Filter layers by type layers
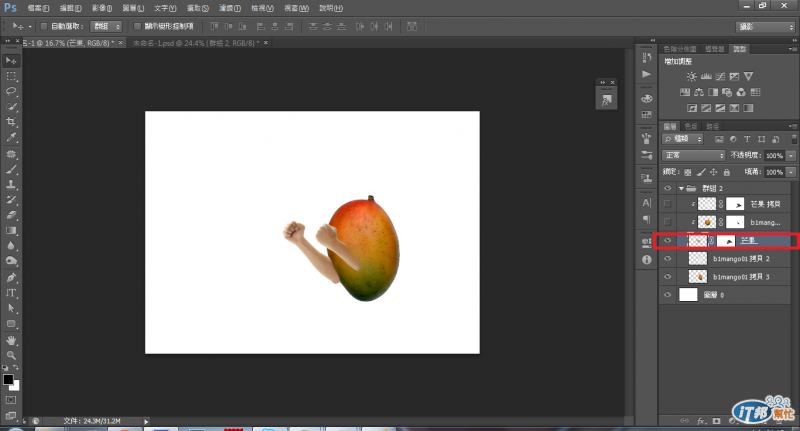 pyautogui.click(x=747, y=139)
